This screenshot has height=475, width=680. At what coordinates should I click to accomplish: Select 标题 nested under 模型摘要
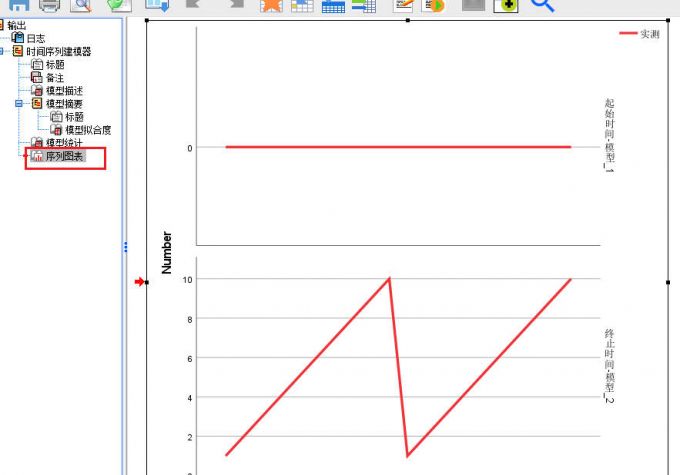[74, 116]
